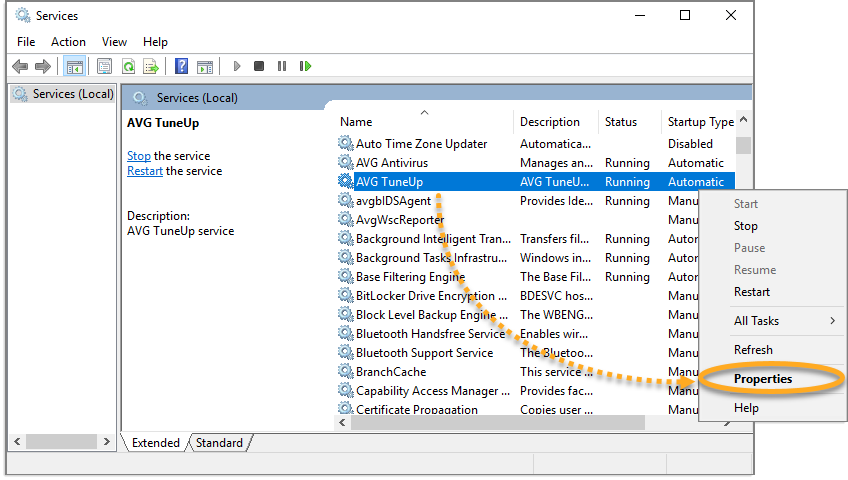This screenshot has height=480, width=848.
Task: Click gear icon beside BitLocker Drive Encryption
Action: 346,295
